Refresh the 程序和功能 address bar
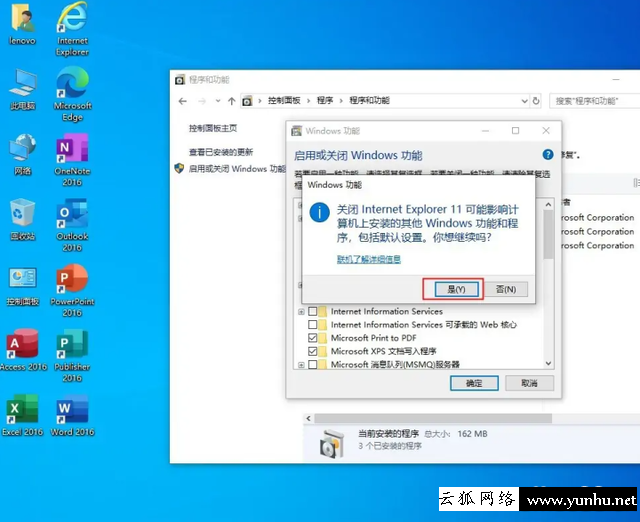Viewport: 640px width, 522px height. tap(536, 101)
